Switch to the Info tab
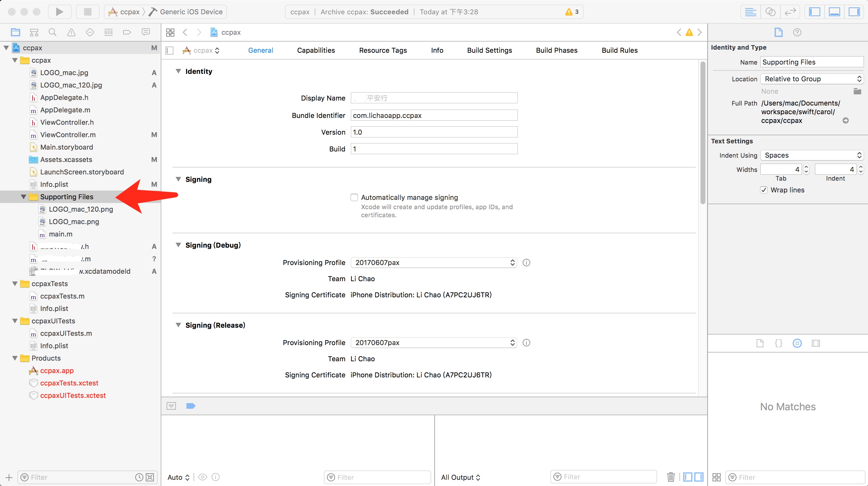Viewport: 868px width, 486px height. pyautogui.click(x=437, y=51)
